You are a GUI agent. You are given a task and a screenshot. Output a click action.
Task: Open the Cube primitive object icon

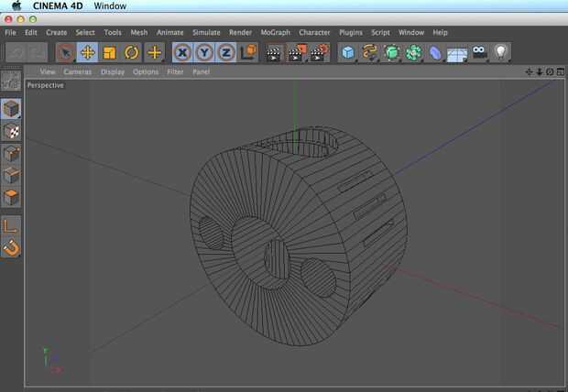348,53
